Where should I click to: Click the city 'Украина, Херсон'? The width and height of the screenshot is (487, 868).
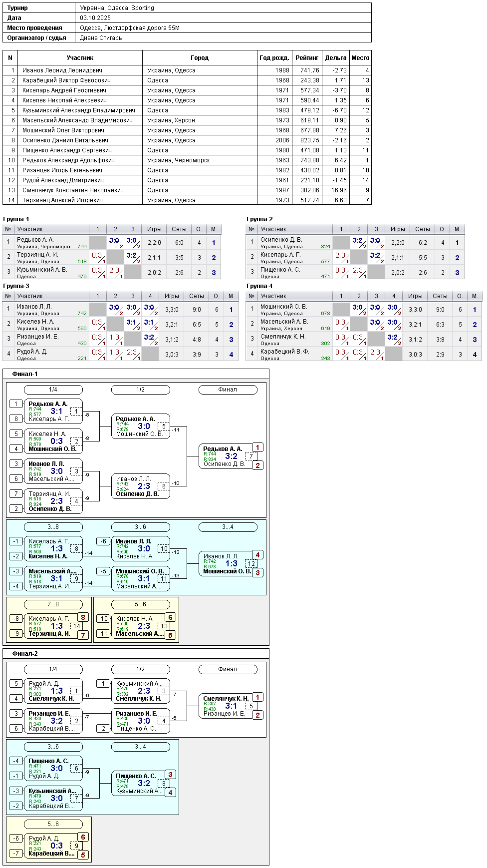(171, 120)
